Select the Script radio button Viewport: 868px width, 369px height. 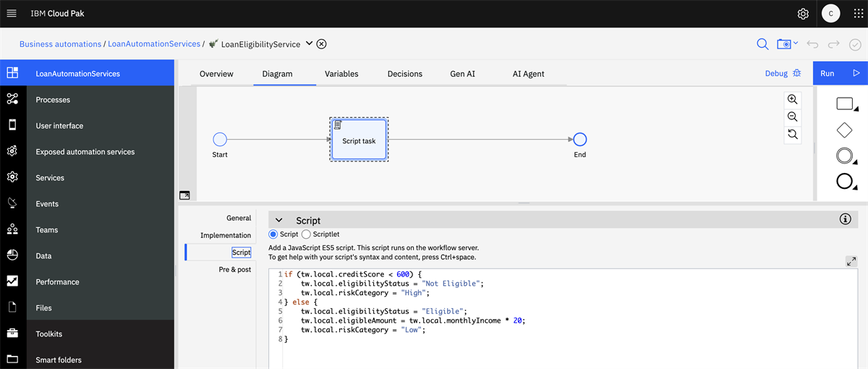(273, 234)
